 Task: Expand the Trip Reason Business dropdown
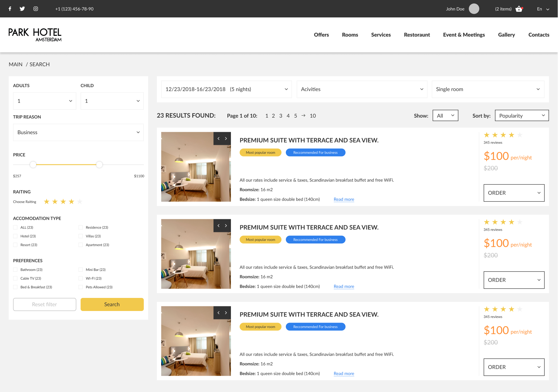pyautogui.click(x=78, y=132)
